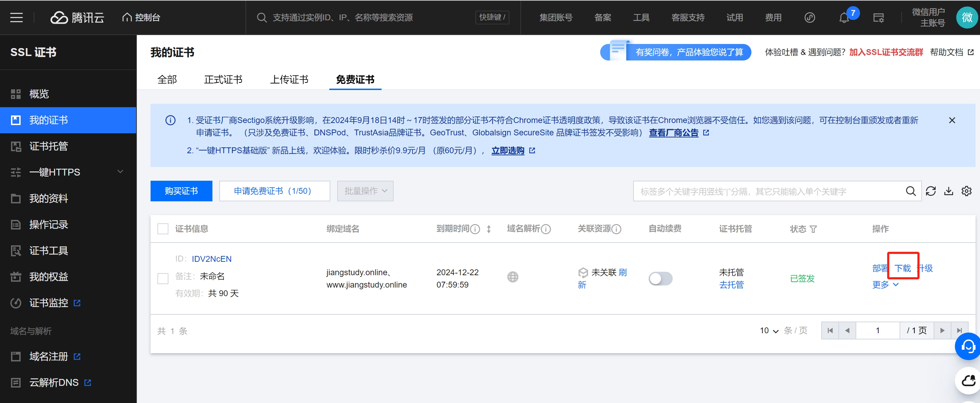The image size is (980, 403).
Task: Open the 查看厂商公告 link
Action: click(673, 133)
